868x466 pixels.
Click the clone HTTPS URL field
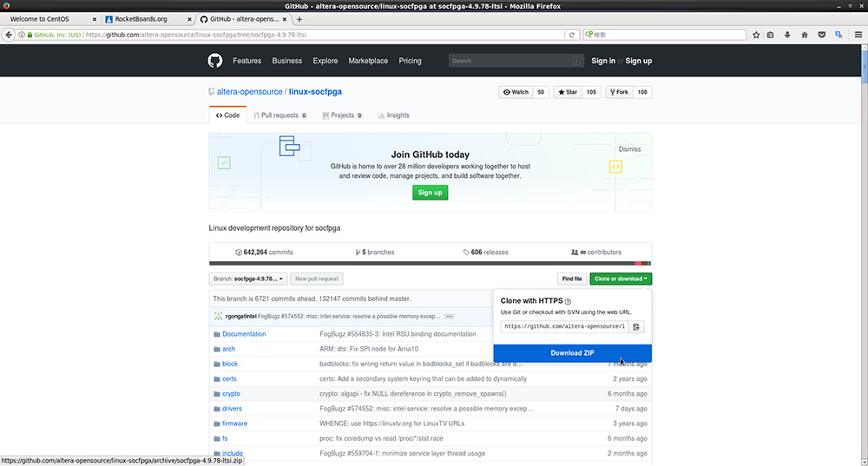[x=565, y=326]
